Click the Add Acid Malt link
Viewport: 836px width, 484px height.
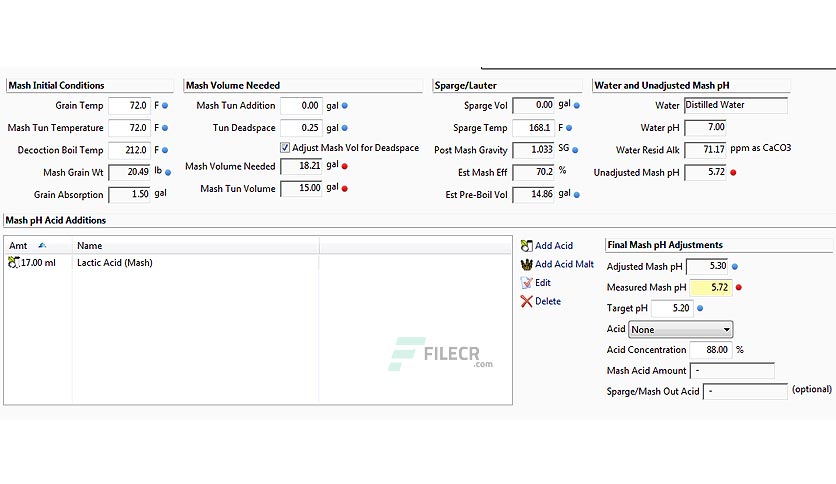564,264
